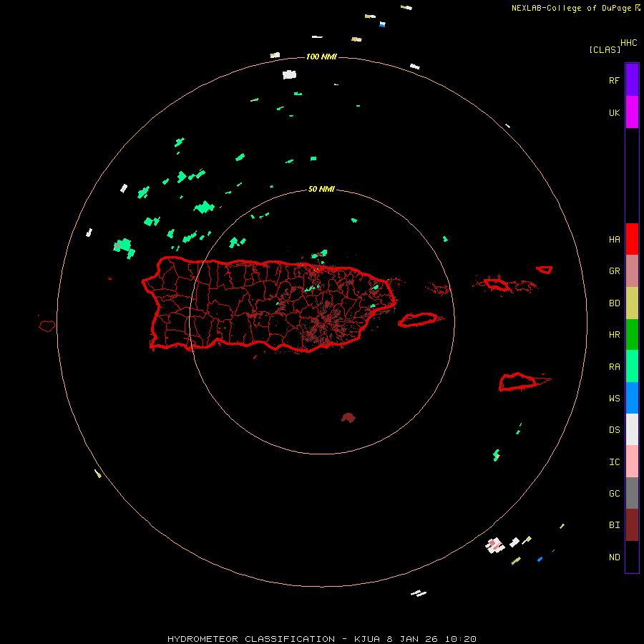The height and width of the screenshot is (644, 644).
Task: Click the BD legend label
Action: coord(614,303)
